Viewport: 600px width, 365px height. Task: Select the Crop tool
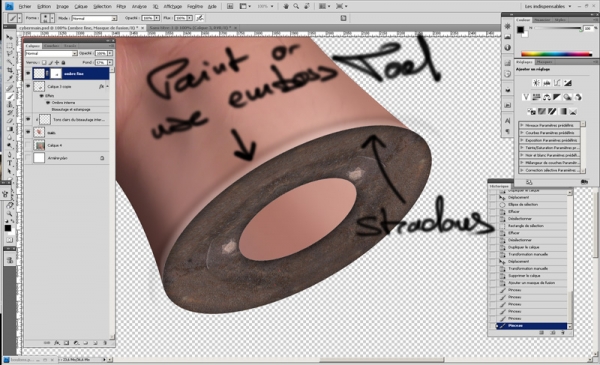pos(10,70)
